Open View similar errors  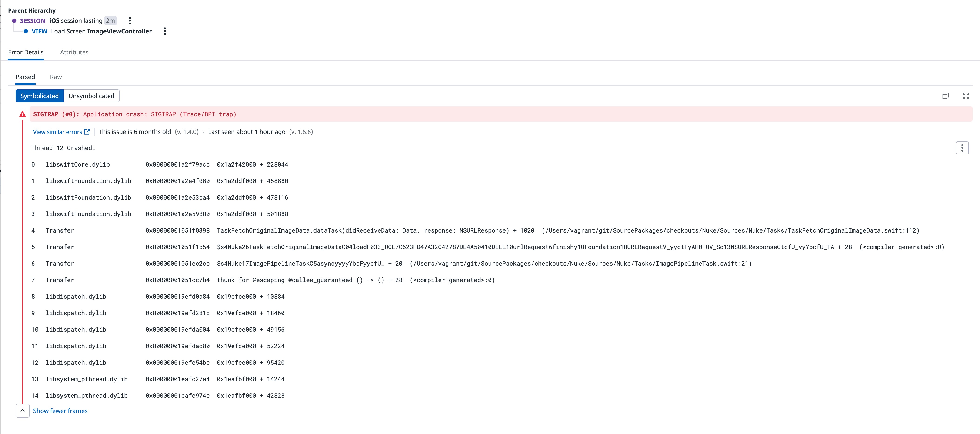[x=57, y=132]
